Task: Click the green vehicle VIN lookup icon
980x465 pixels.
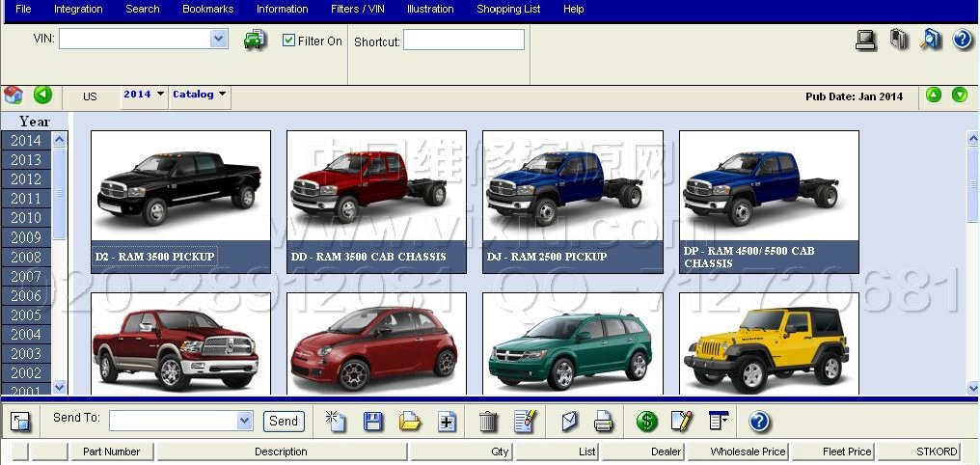Action: tap(254, 40)
